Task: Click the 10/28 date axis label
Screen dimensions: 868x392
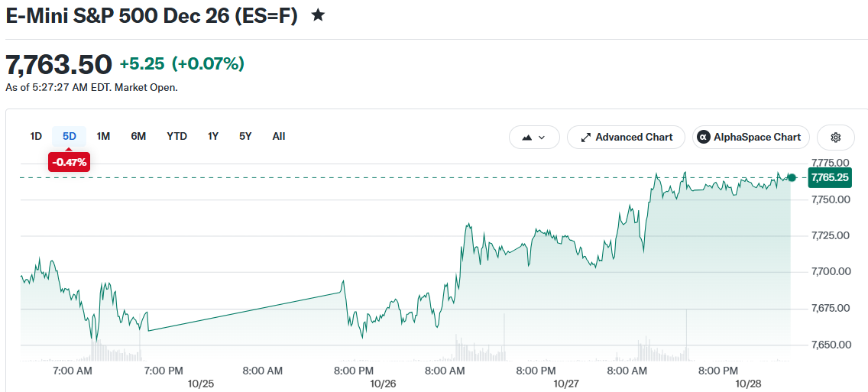Action: click(x=749, y=384)
